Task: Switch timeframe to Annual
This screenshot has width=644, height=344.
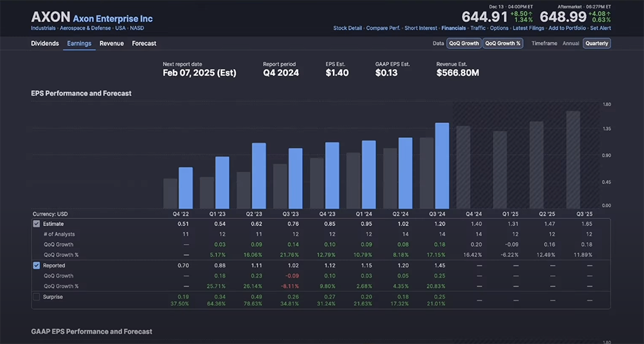Action: [571, 43]
